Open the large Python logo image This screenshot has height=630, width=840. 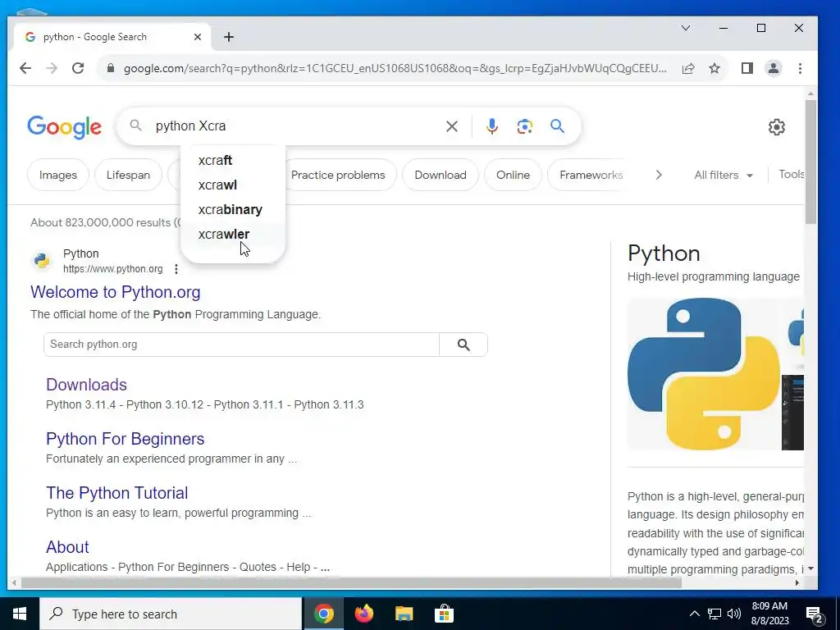point(703,374)
